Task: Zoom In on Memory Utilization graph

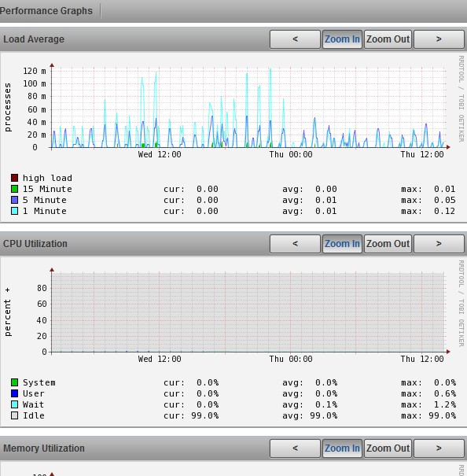Action: point(342,448)
